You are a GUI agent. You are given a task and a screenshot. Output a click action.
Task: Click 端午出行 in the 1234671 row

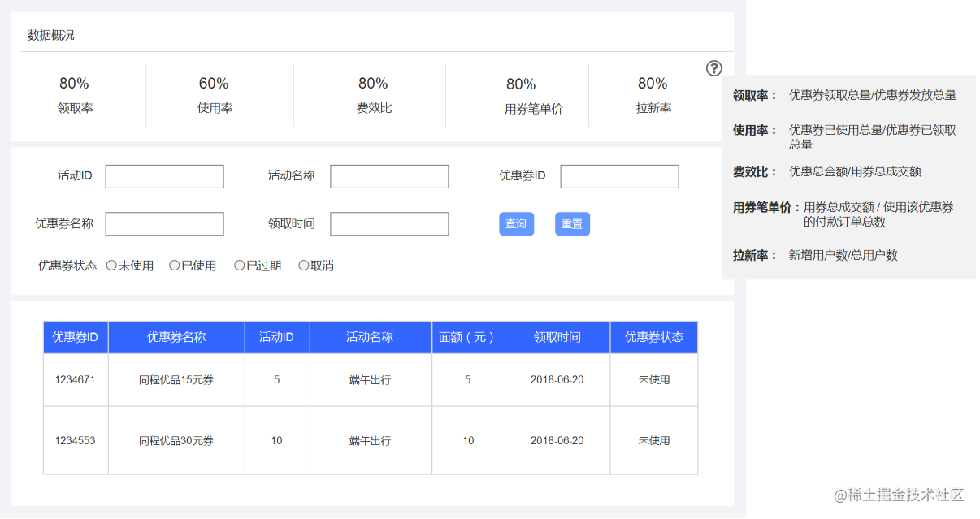(x=371, y=379)
